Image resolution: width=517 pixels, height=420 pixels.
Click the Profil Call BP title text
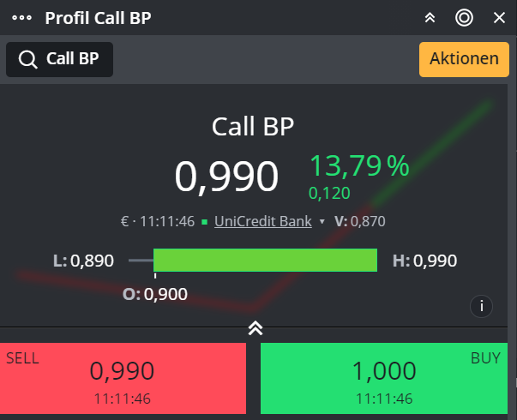98,18
